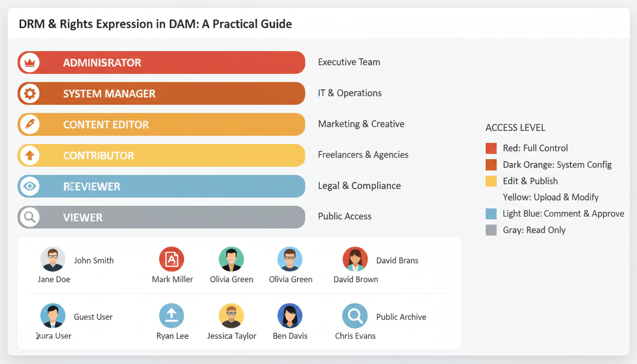
Task: Select the gear icon beside System Manager
Action: (29, 93)
